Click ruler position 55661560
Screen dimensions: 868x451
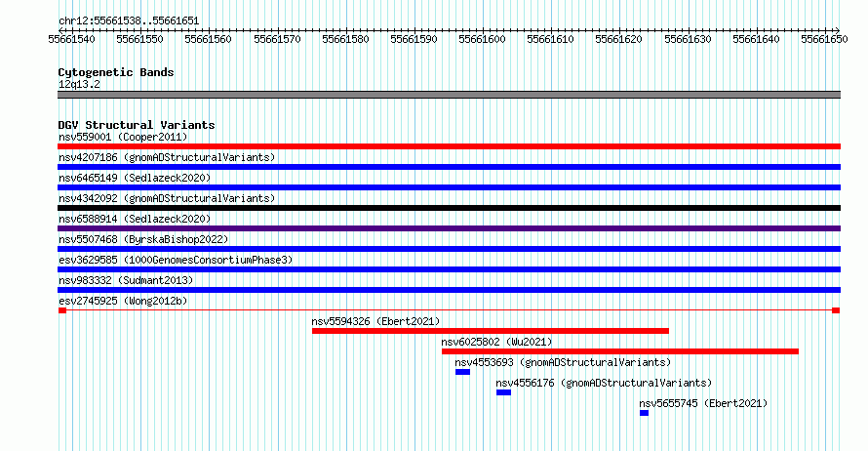[208, 39]
